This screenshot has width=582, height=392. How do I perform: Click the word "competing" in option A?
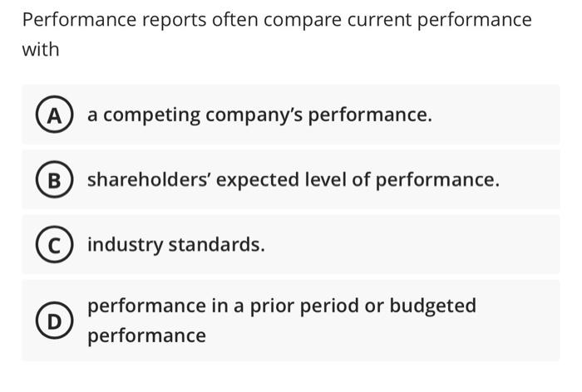(x=152, y=115)
